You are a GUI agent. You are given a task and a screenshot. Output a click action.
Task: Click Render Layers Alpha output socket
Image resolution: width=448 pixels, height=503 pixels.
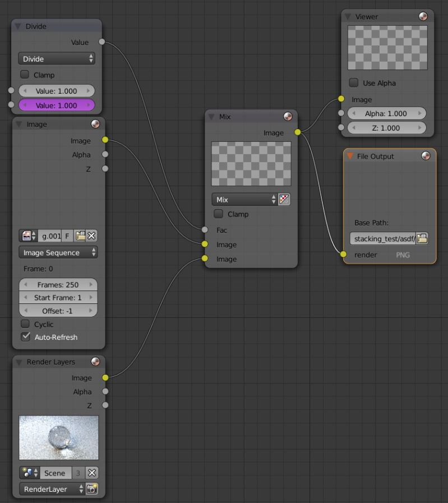tap(105, 391)
